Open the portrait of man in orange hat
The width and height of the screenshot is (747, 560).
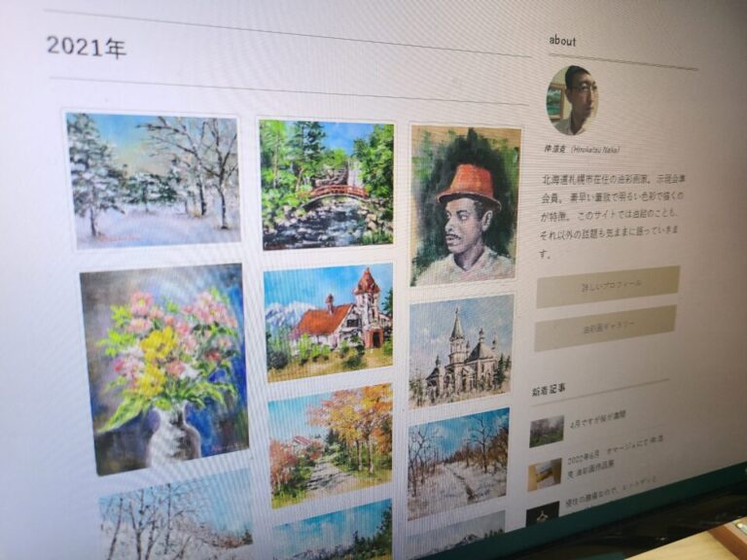point(465,206)
